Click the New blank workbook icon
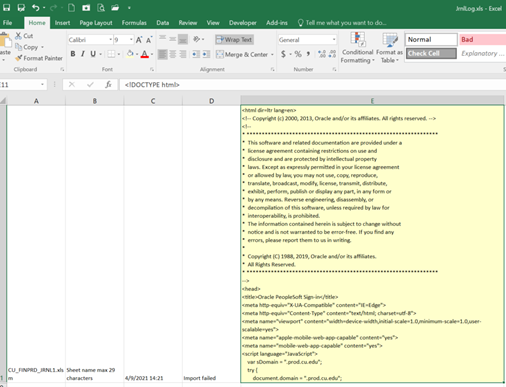Image resolution: width=506 pixels, height=387 pixels. tap(71, 7)
